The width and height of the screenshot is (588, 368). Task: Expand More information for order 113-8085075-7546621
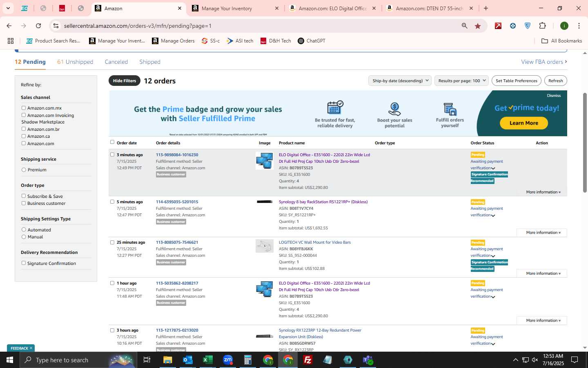tap(542, 273)
